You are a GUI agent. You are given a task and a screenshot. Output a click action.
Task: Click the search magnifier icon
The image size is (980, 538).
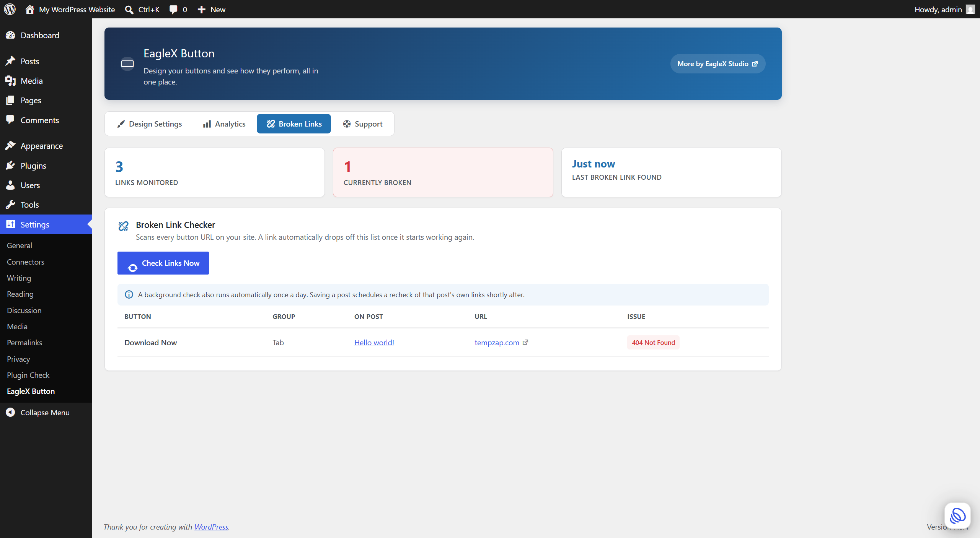point(129,10)
